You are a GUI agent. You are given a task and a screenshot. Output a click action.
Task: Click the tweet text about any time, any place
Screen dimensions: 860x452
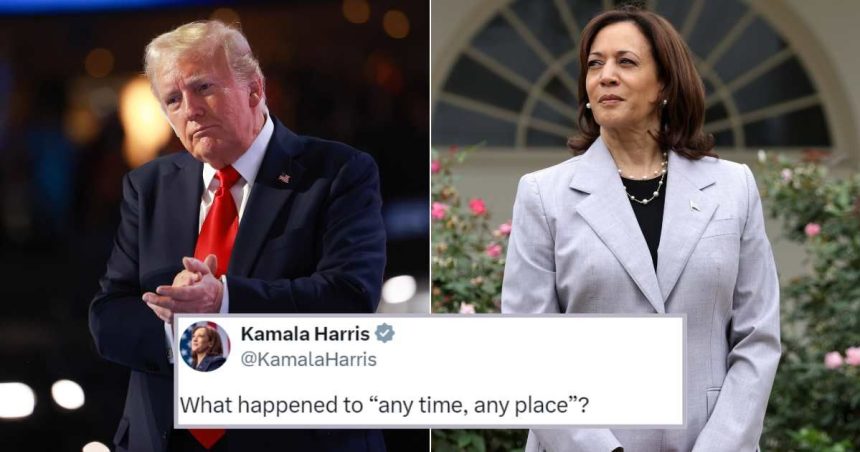pos(384,405)
